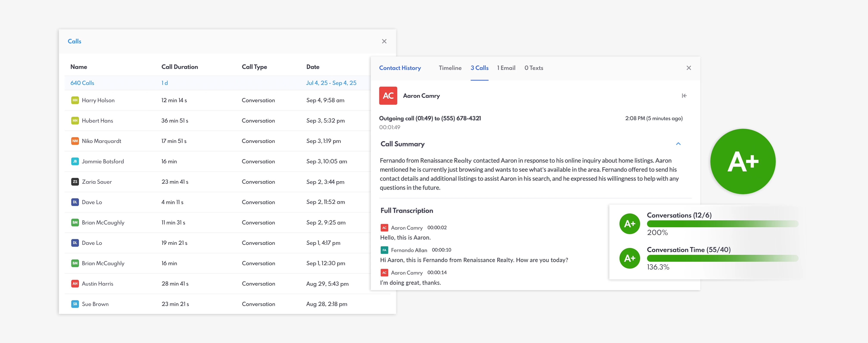
Task: Click Austin Harris's red AH avatar
Action: coord(75,284)
